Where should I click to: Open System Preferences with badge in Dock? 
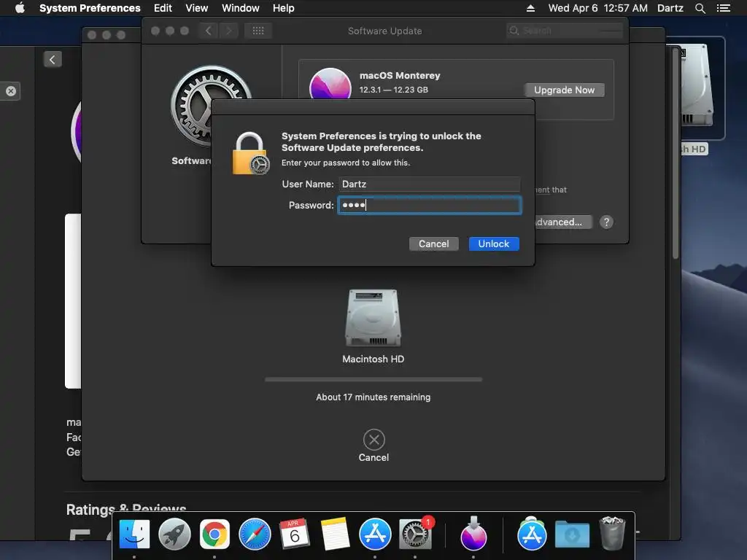(x=415, y=534)
